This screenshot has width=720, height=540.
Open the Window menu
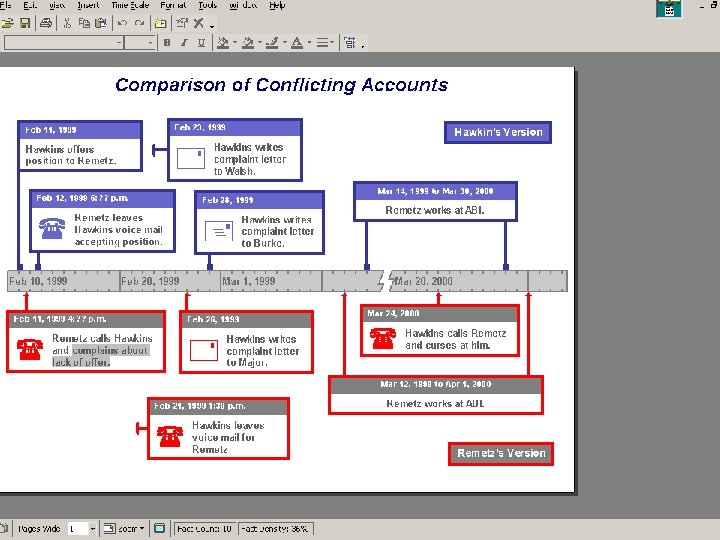[243, 5]
